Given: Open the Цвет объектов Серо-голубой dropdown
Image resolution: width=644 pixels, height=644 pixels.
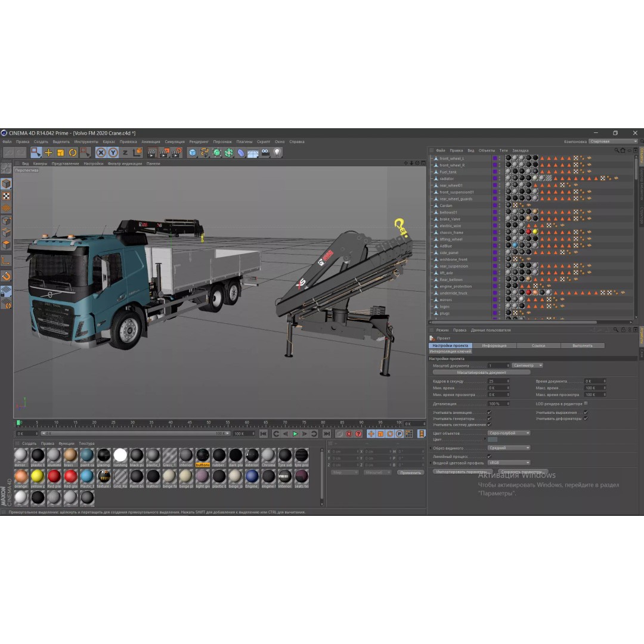Looking at the screenshot, I should (509, 433).
